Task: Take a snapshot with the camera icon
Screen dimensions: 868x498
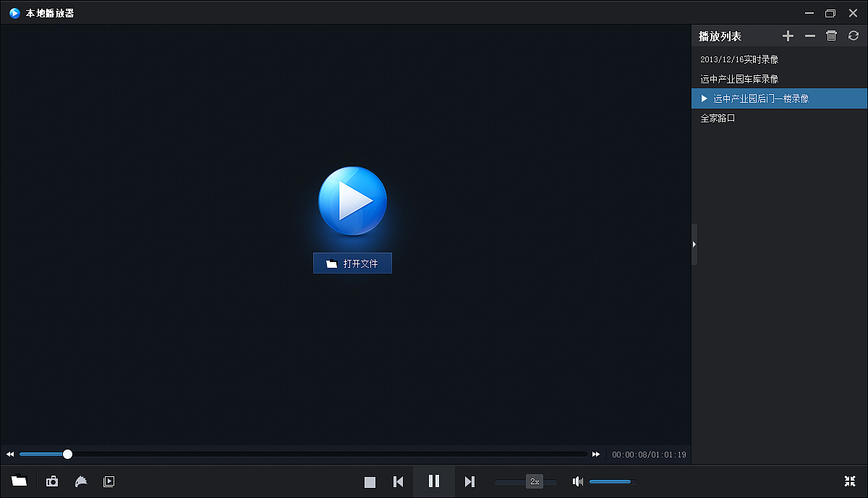Action: click(52, 481)
